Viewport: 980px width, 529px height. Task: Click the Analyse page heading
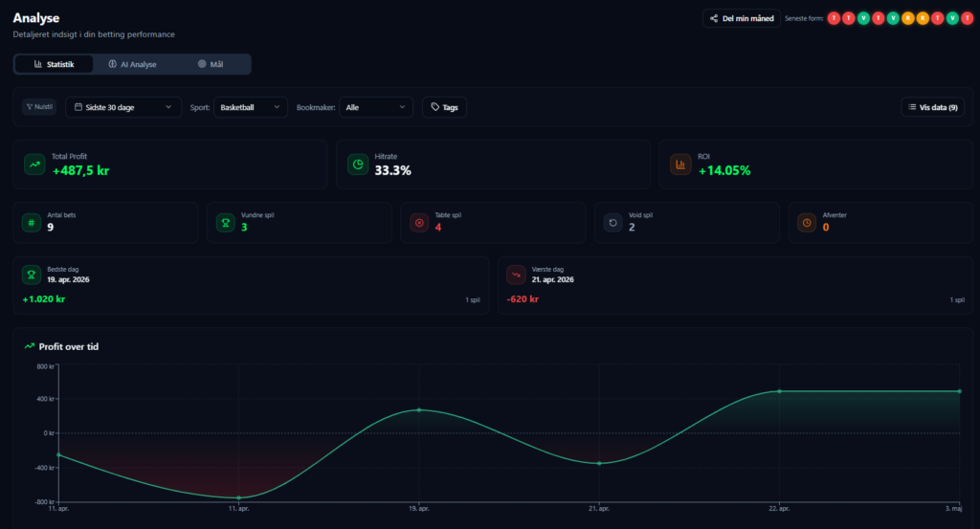pos(36,18)
